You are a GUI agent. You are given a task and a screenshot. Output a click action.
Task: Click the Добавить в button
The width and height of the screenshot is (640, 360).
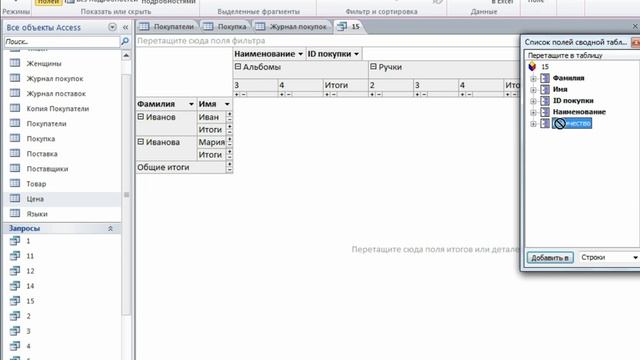click(550, 258)
